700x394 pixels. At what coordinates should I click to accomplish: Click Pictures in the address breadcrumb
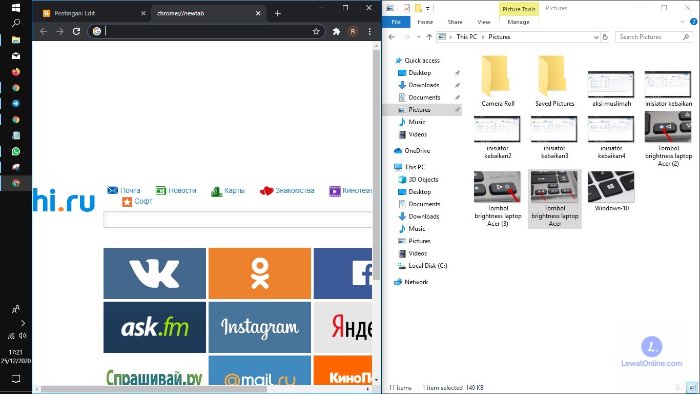point(499,37)
